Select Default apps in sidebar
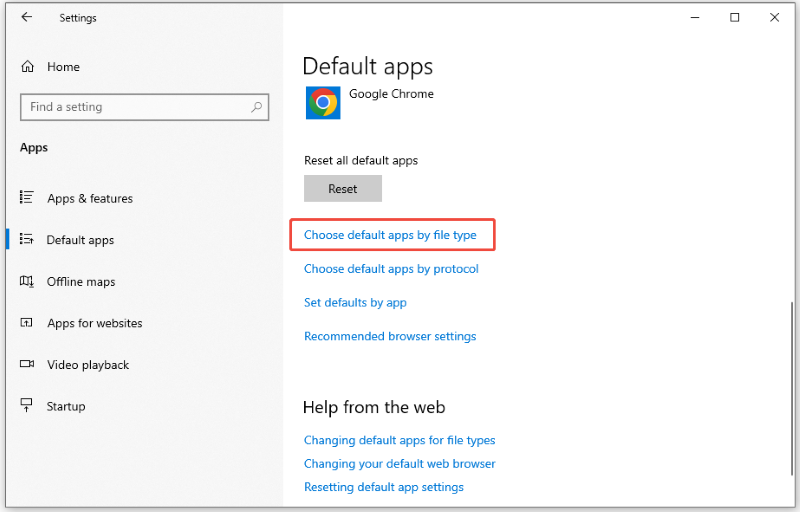This screenshot has width=800, height=512. click(80, 240)
